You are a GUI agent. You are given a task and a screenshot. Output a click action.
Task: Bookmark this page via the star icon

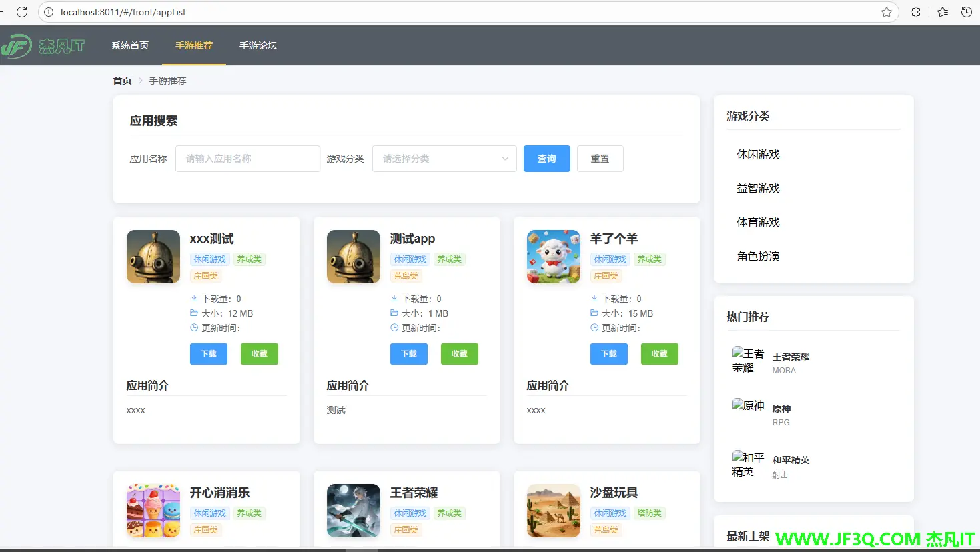(887, 11)
